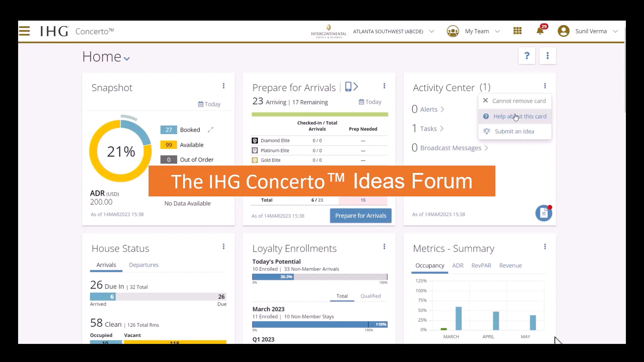Open the Snapshot card options menu
644x362 pixels.
(223, 86)
